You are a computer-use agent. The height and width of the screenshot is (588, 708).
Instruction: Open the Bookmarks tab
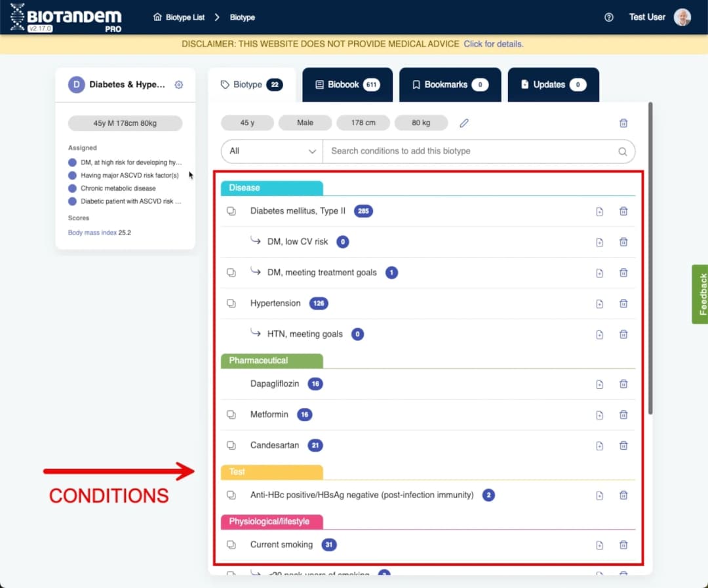(450, 85)
